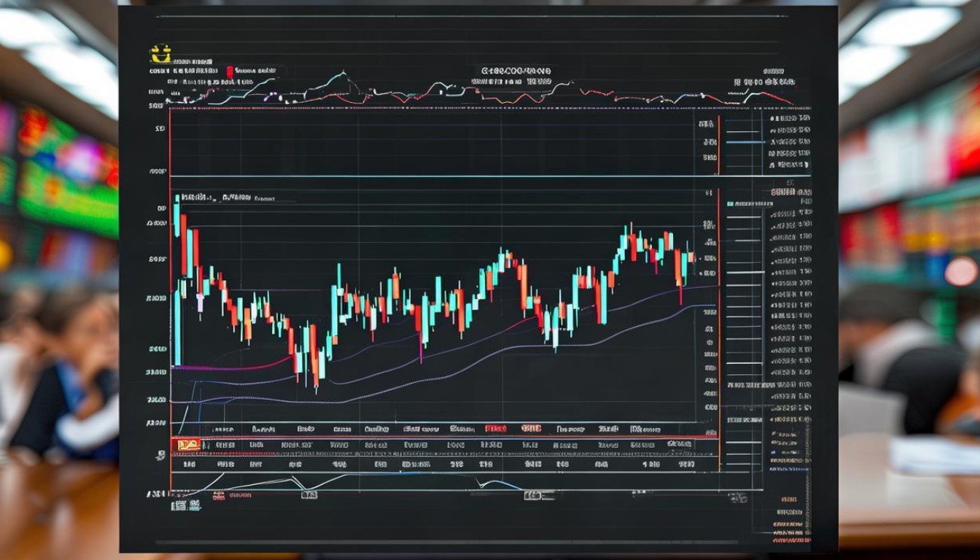This screenshot has width=980, height=560.
Task: Click the small red icon below the bottom-left axis
Action: coord(218,495)
